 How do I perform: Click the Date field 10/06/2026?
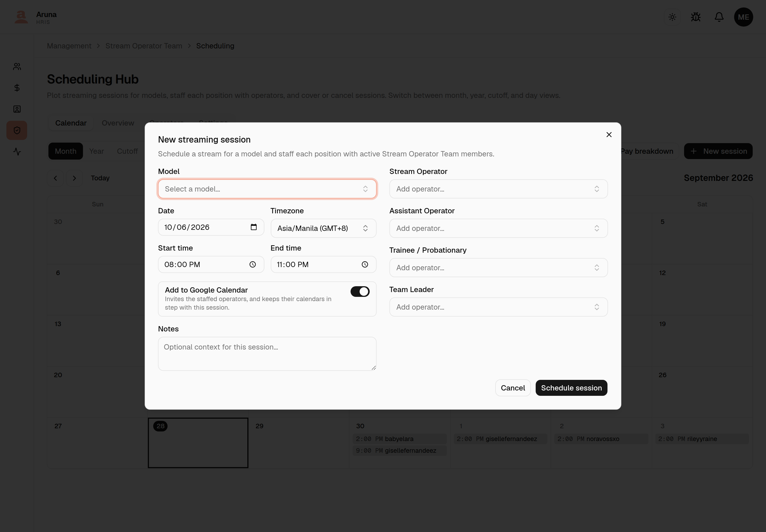(x=211, y=227)
